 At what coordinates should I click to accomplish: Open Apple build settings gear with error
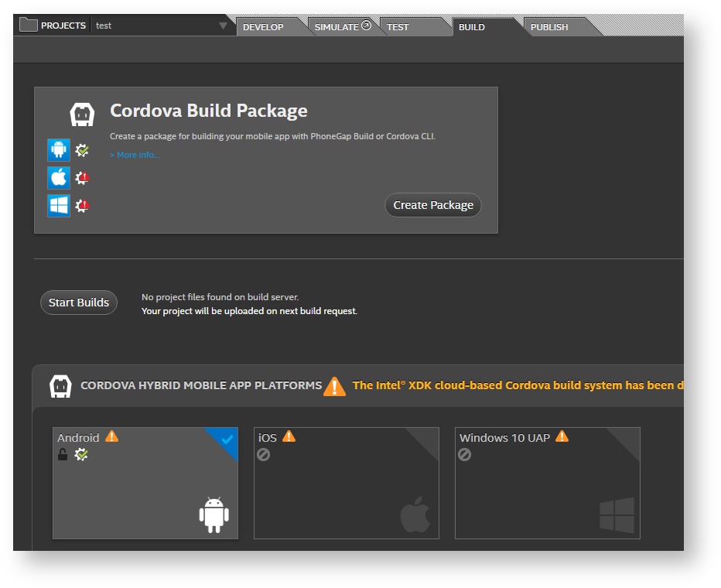pyautogui.click(x=82, y=177)
